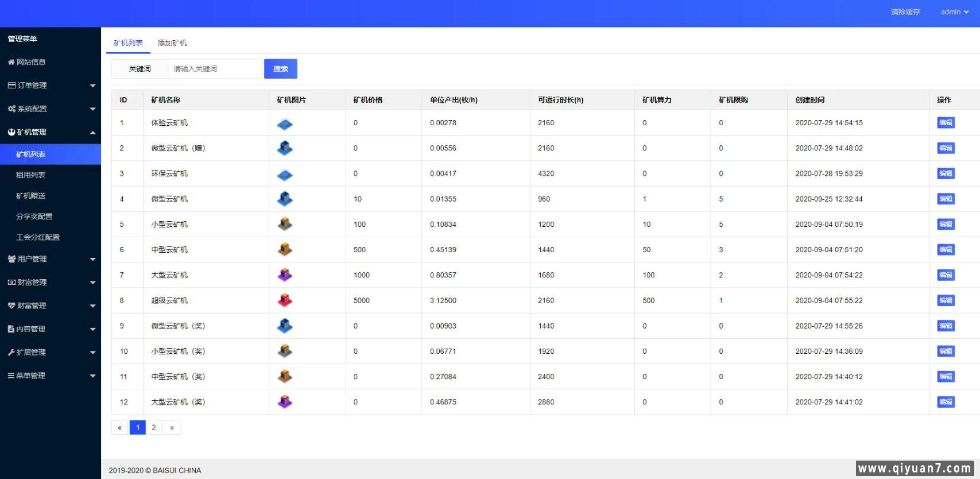The height and width of the screenshot is (479, 980).
Task: Open the admin account dropdown
Action: [954, 12]
